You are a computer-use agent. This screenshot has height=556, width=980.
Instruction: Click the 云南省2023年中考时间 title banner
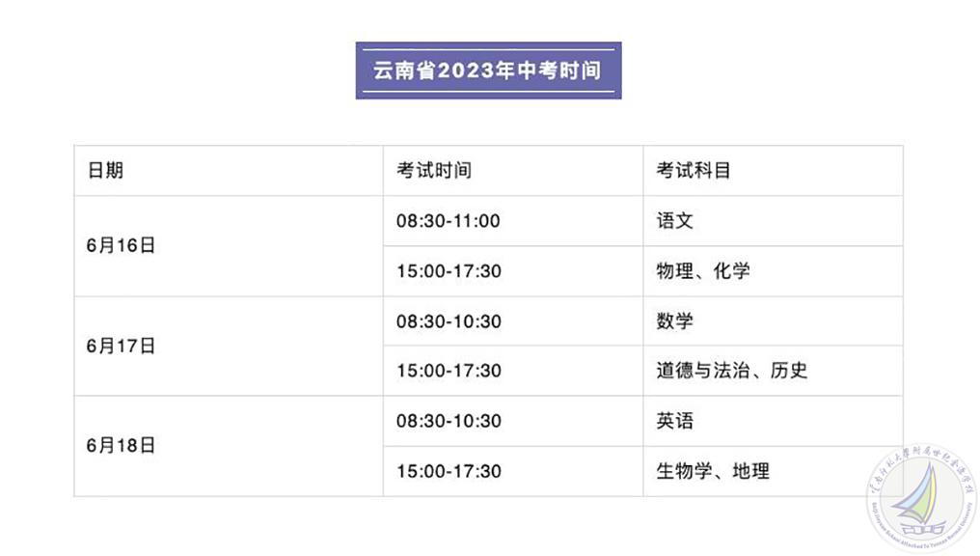488,70
